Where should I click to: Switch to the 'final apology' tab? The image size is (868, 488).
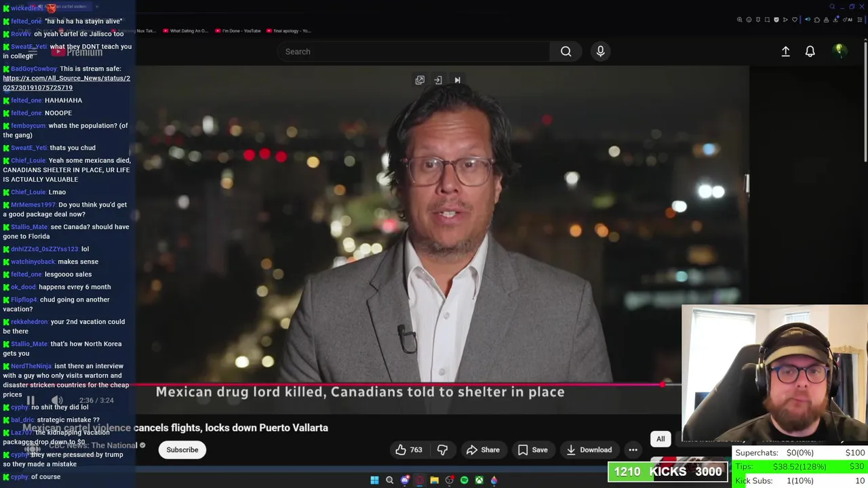[x=289, y=30]
